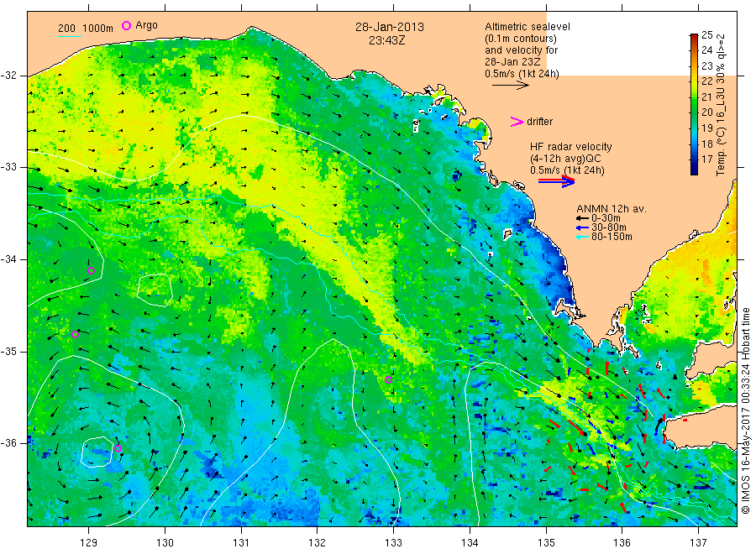
Task: Click the Argo float marker near 129E 34.1S
Action: [91, 271]
